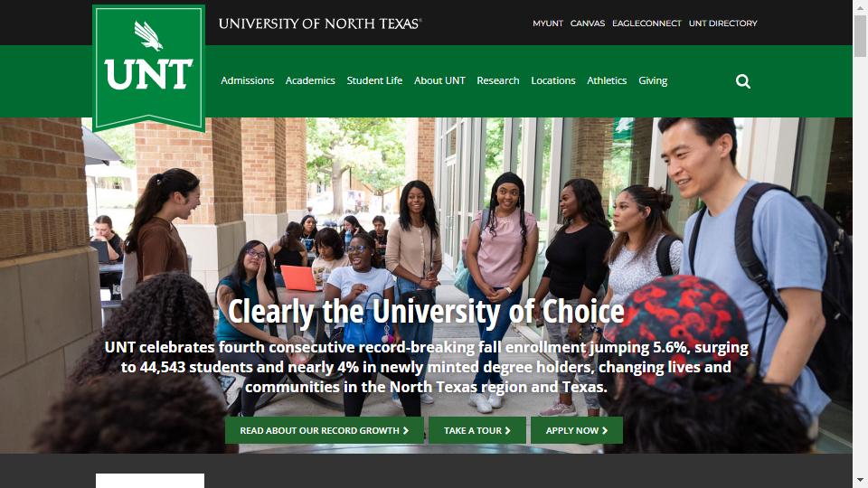Click the search magnifier icon
This screenshot has width=868, height=488.
[743, 81]
